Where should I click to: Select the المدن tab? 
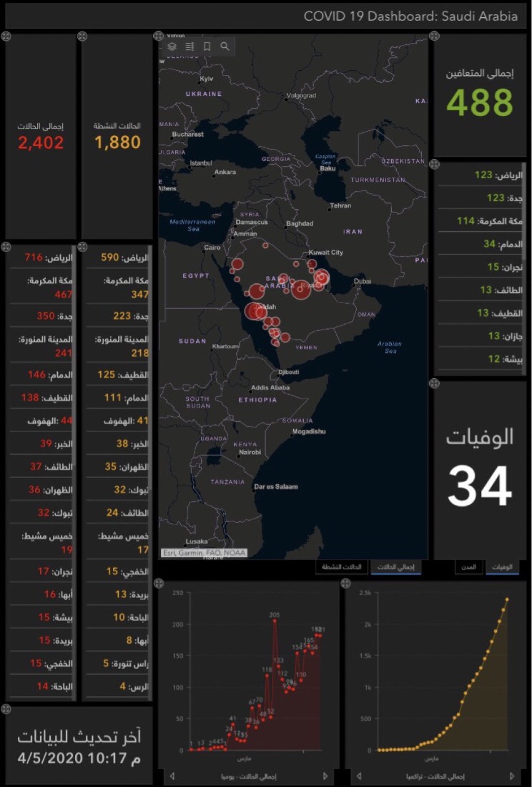(469, 566)
